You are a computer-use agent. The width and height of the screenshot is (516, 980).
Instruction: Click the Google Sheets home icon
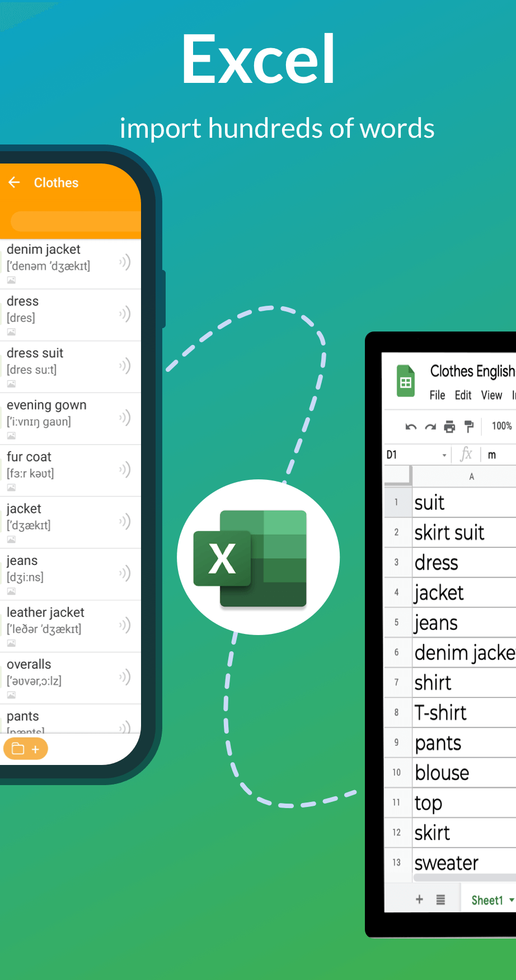[x=406, y=381]
